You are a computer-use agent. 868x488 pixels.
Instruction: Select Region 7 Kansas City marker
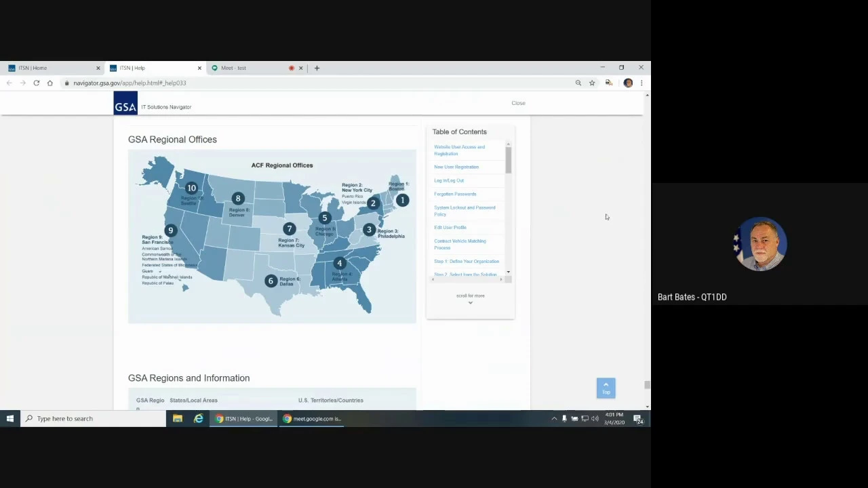[x=290, y=229]
